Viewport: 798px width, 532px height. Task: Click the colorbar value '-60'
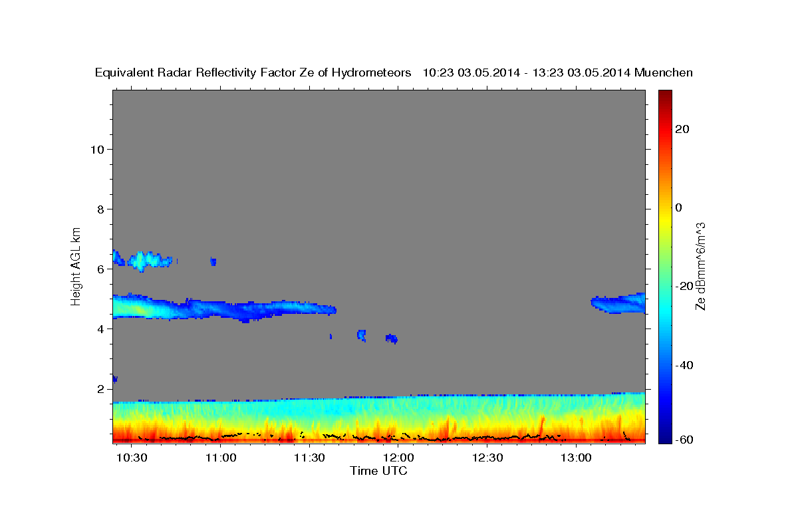pos(684,439)
